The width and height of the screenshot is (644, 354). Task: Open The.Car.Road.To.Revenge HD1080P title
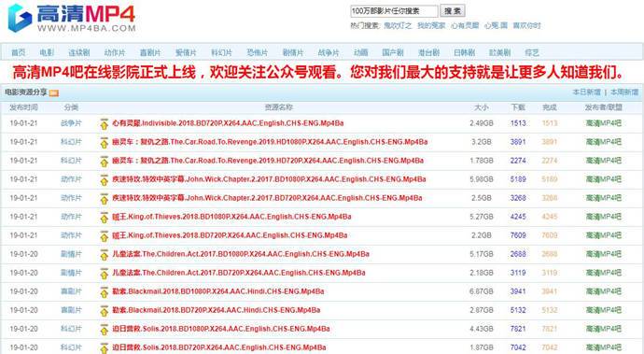(270, 142)
